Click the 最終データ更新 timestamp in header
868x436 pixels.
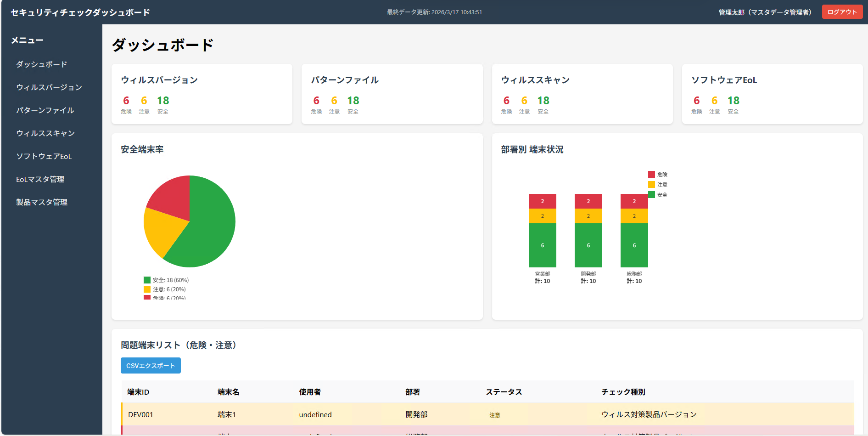pos(434,12)
